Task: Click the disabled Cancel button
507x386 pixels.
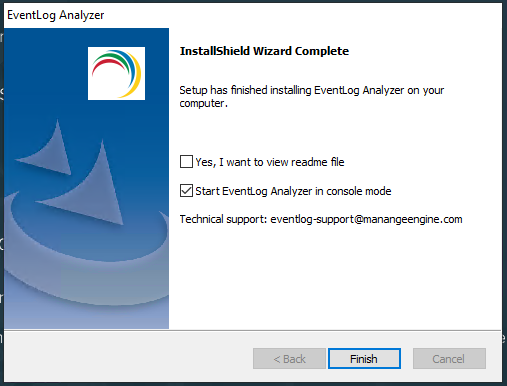Action: point(449,359)
